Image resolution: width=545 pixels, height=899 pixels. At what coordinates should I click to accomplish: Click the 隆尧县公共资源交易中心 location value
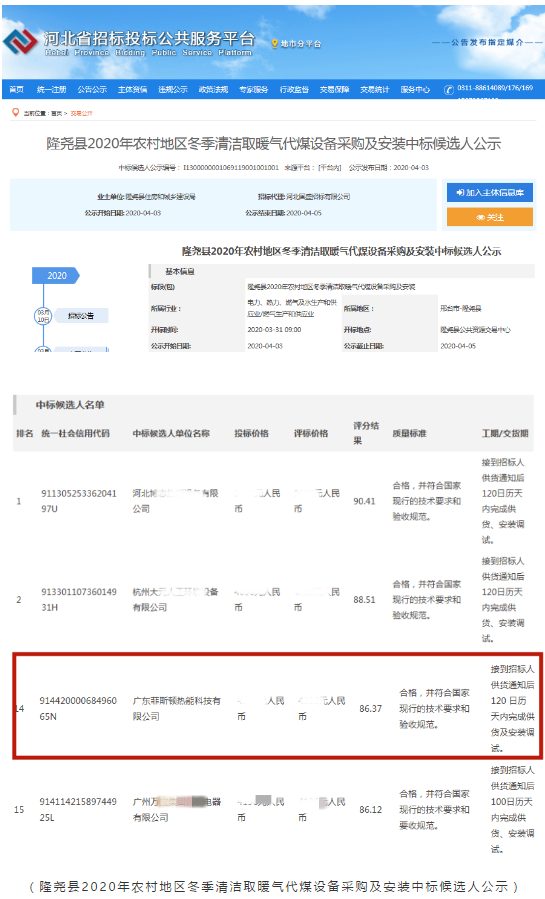click(x=475, y=330)
